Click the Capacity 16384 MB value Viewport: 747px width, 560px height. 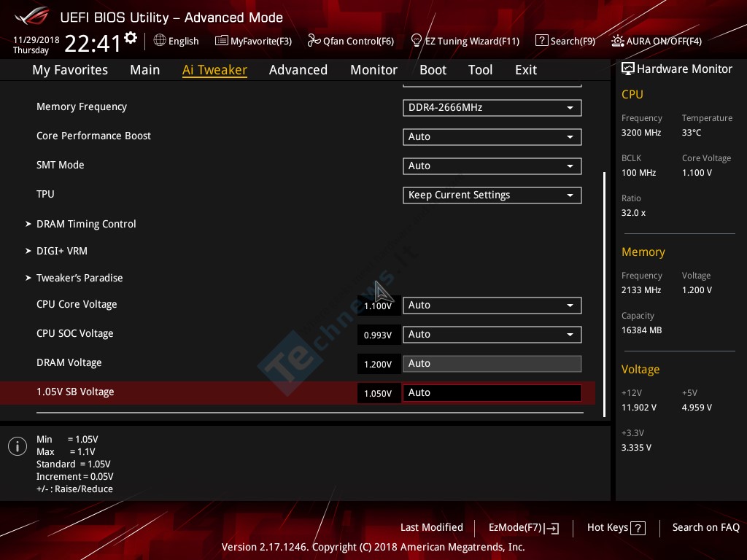tap(642, 330)
